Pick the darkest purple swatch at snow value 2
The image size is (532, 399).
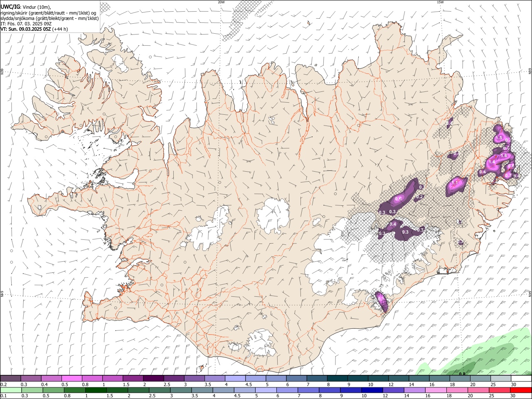point(153,378)
